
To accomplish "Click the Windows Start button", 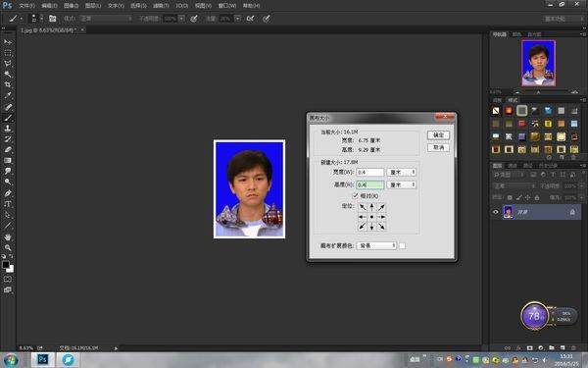I will point(11,360).
